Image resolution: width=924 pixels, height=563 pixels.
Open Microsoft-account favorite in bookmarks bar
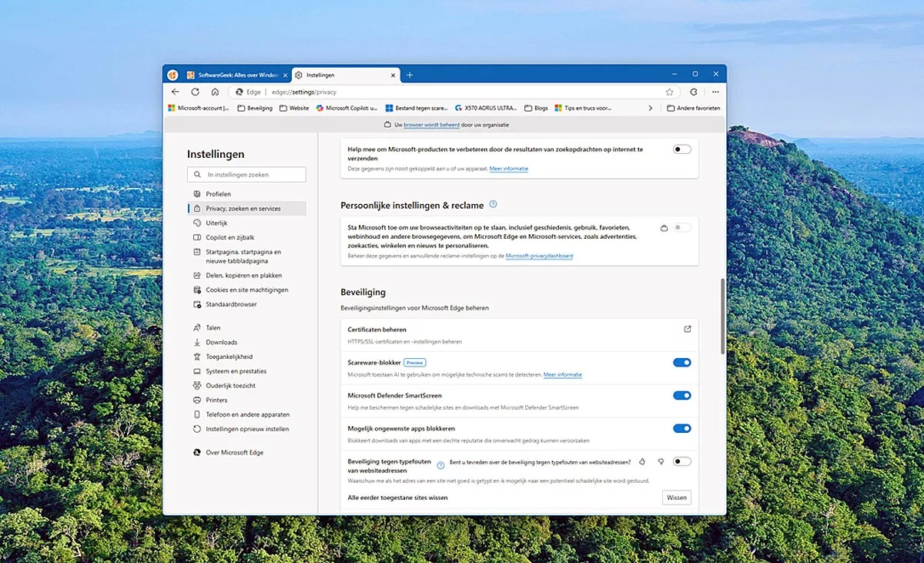pyautogui.click(x=199, y=108)
